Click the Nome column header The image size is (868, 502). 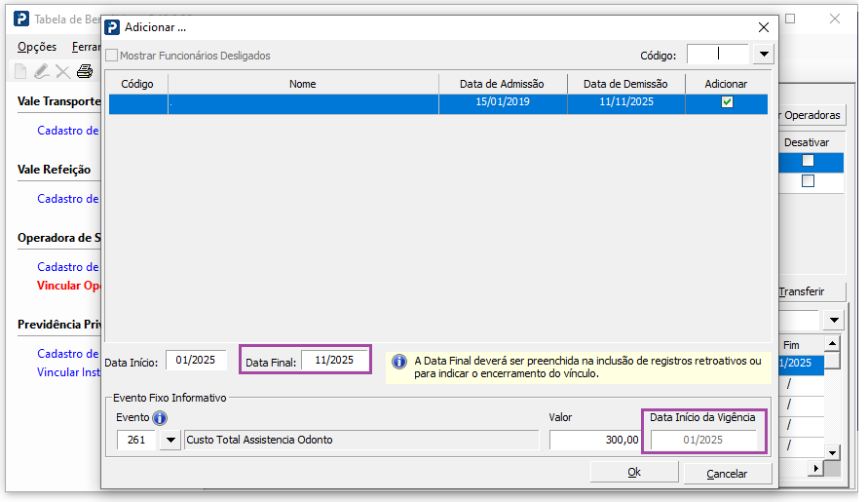point(303,84)
